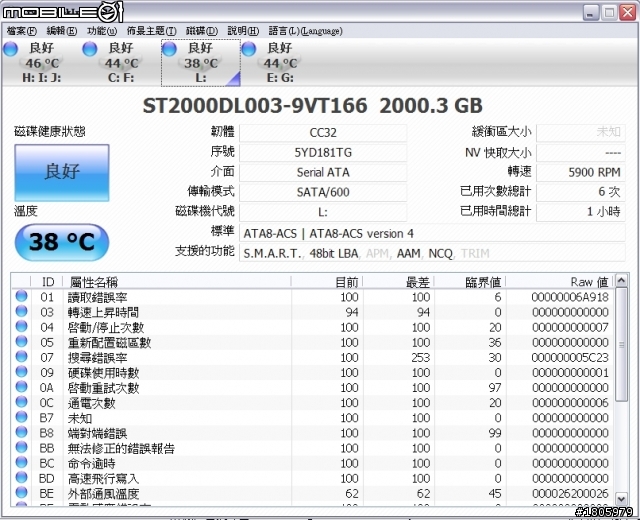This screenshot has height=520, width=640.
Task: Select the C: F: disk tab
Action: pos(121,62)
